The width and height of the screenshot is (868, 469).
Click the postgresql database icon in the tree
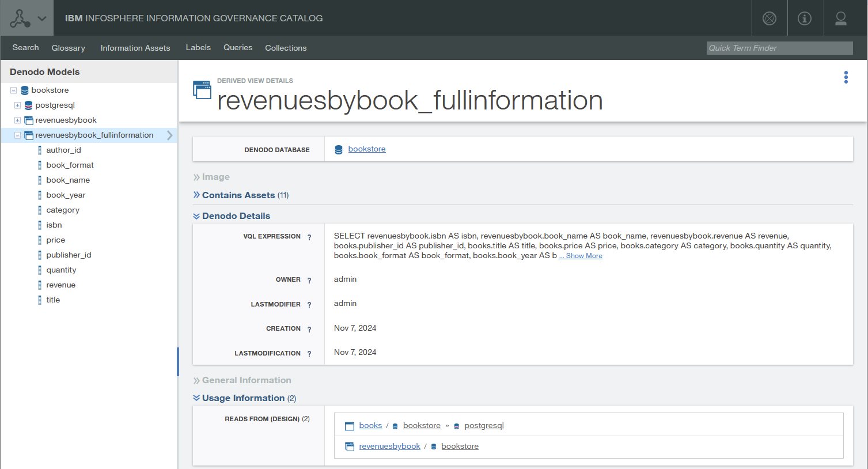tap(28, 105)
